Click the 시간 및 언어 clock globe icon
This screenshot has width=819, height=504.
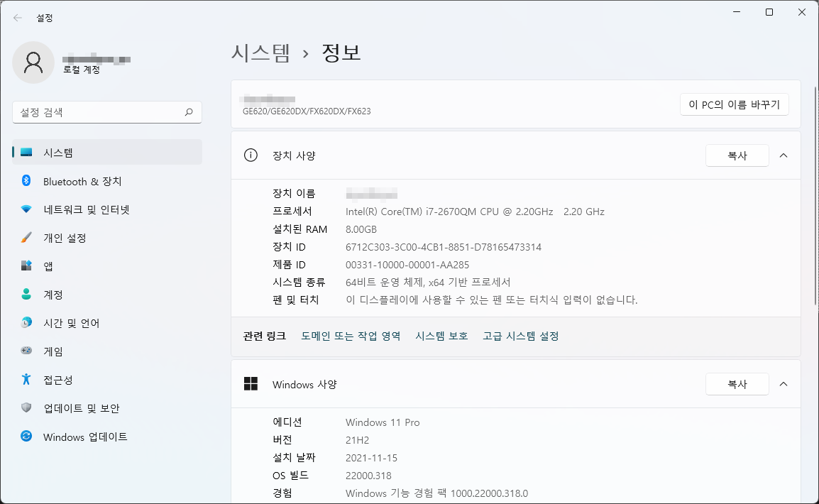pos(26,323)
